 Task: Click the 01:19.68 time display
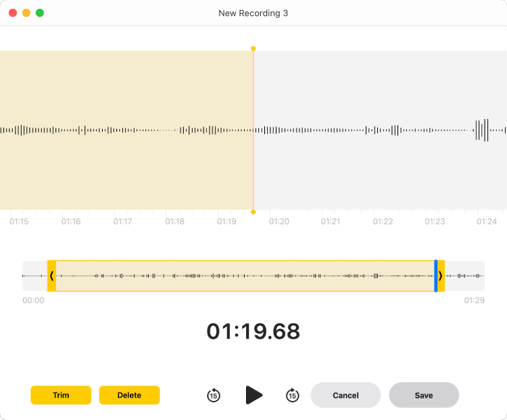click(254, 331)
